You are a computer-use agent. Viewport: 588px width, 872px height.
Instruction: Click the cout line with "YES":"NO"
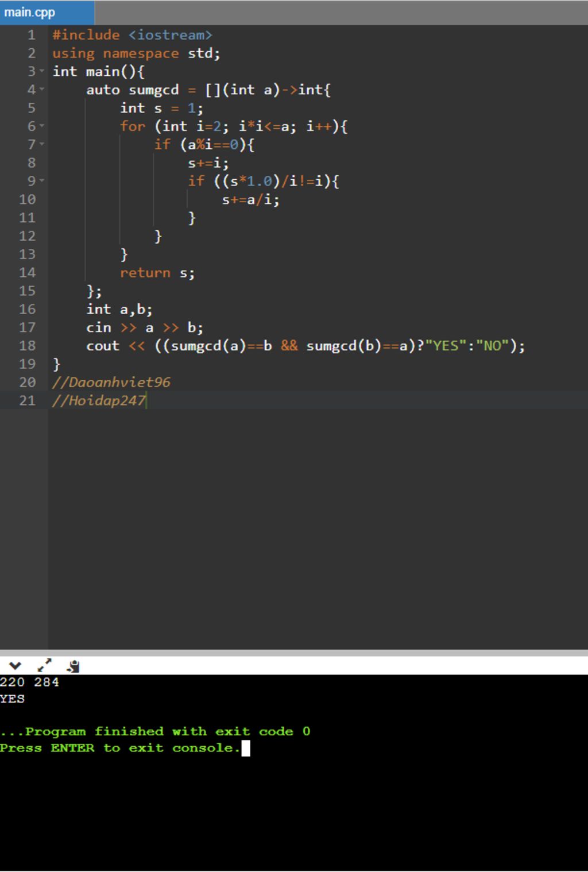[305, 346]
